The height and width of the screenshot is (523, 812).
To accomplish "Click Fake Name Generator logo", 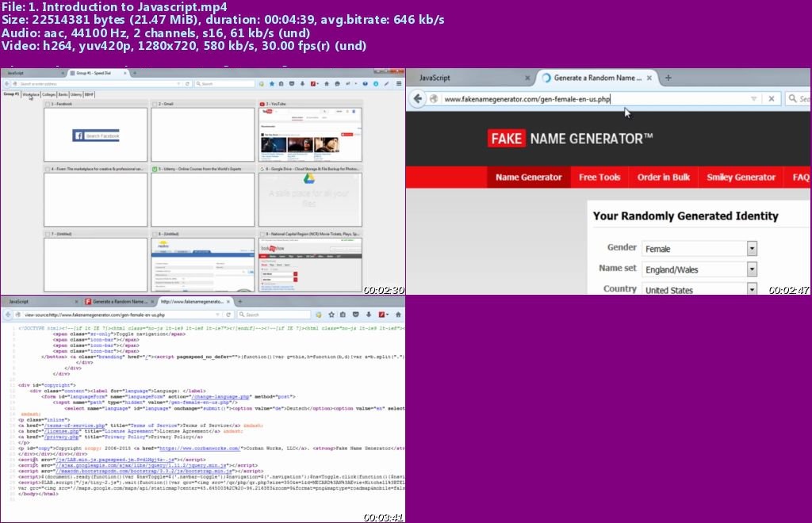I will point(570,139).
